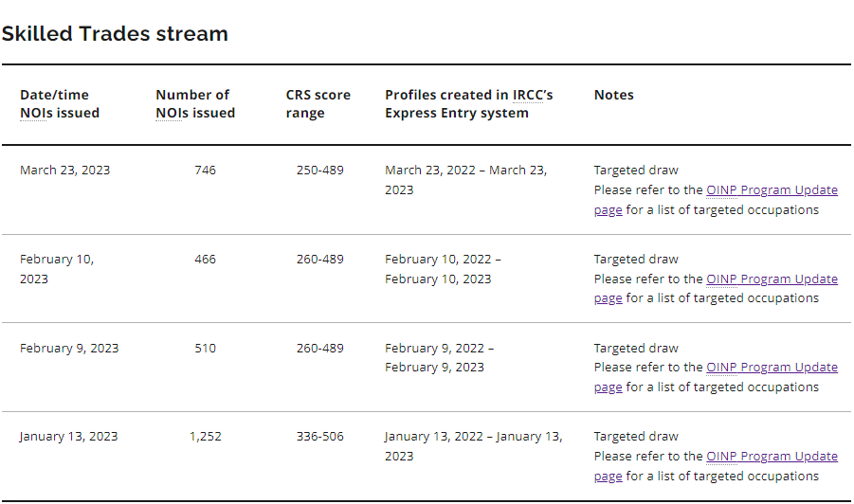
Task: Click the 466 NOIs issued value
Action: (205, 260)
